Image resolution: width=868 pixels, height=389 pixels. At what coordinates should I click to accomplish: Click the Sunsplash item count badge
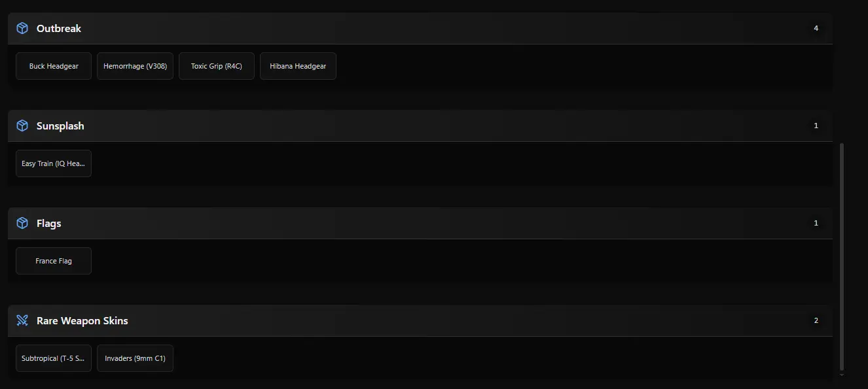pyautogui.click(x=816, y=126)
